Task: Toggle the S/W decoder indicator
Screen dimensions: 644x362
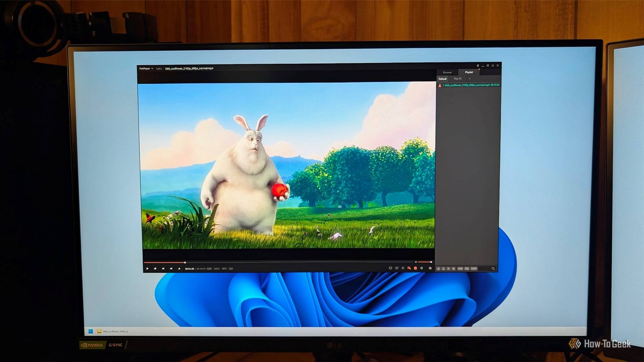Action: (209, 268)
